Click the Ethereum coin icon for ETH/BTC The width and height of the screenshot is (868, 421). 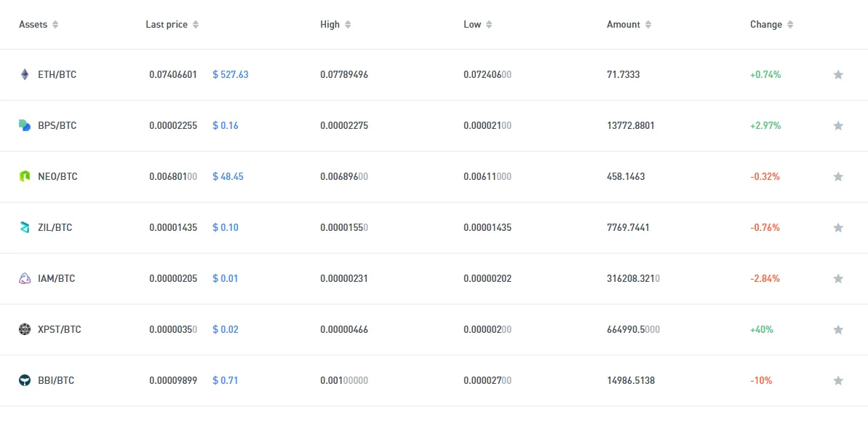[24, 74]
